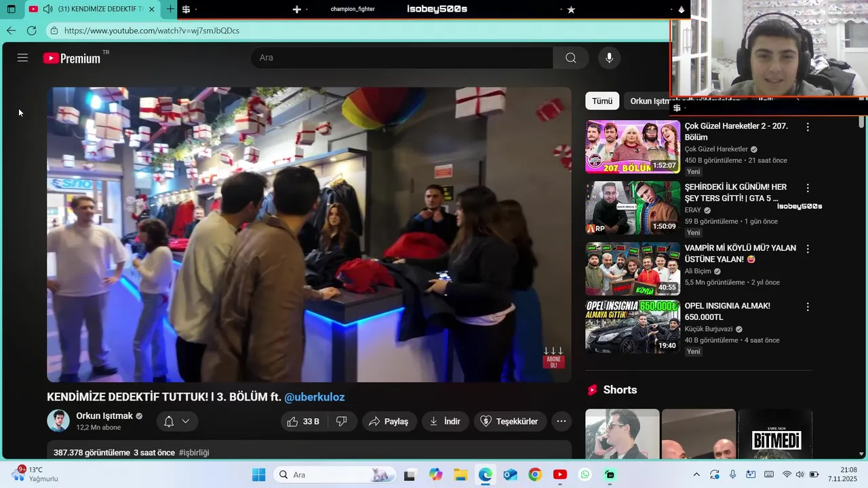Go to YouTube Premium home logo
868x488 pixels.
coord(72,58)
